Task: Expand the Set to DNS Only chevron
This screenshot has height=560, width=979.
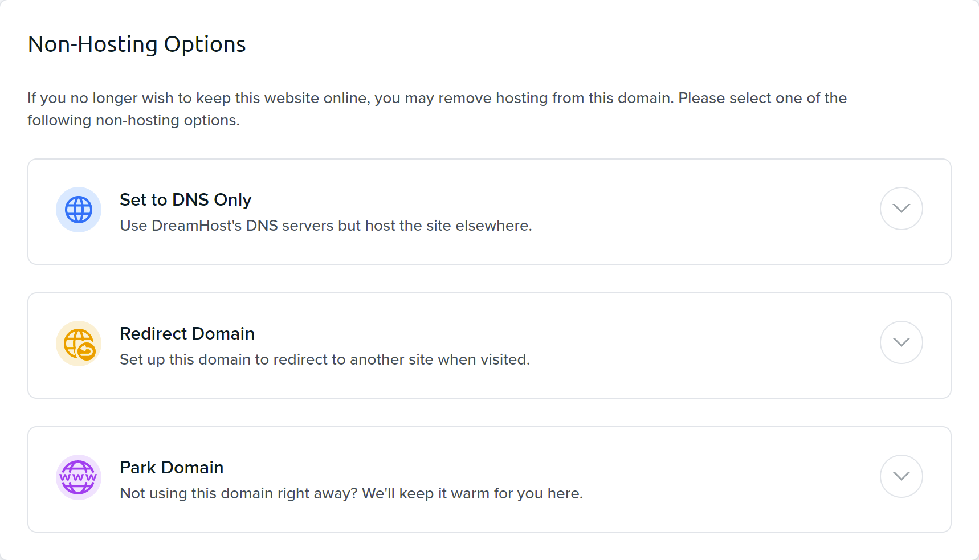Action: pos(901,209)
